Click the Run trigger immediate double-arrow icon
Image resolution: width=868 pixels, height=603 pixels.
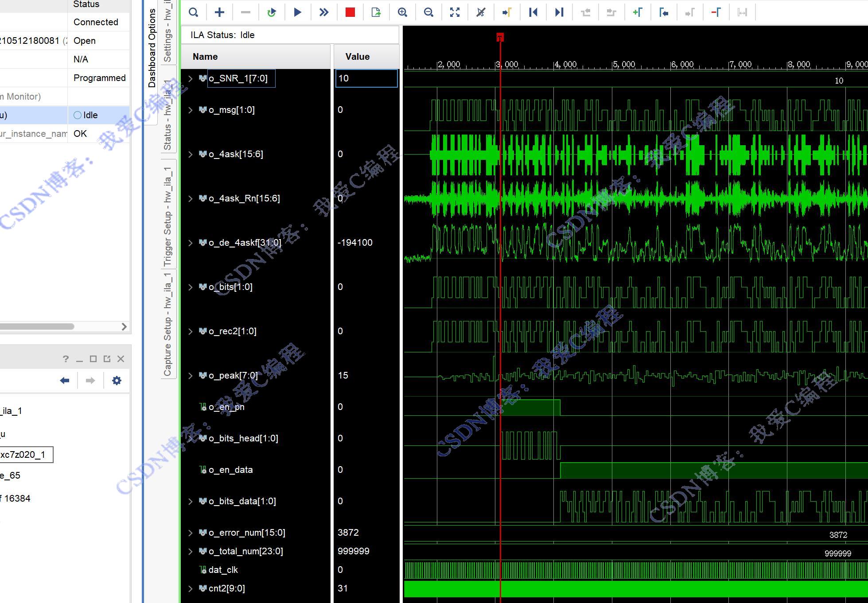click(324, 12)
